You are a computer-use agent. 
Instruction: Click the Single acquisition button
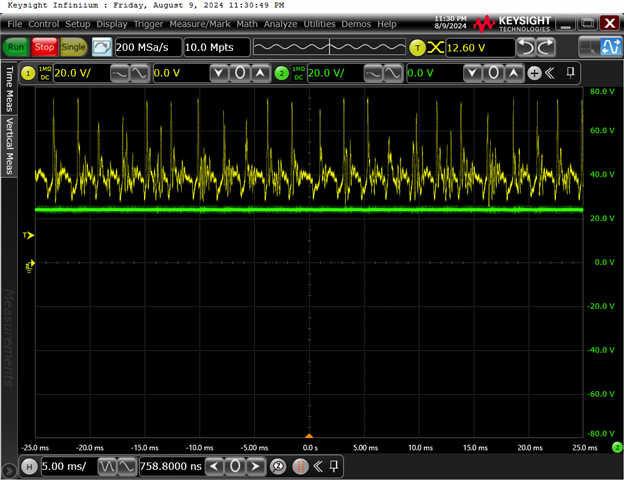(x=73, y=47)
